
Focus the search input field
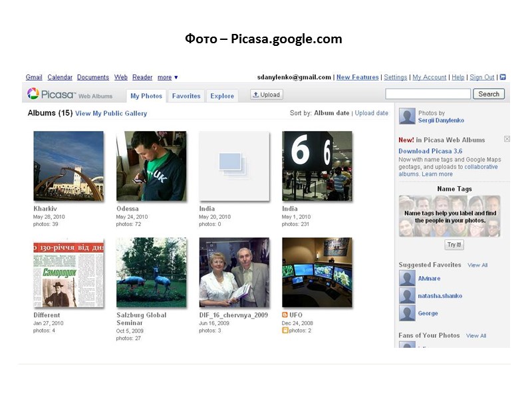point(428,94)
